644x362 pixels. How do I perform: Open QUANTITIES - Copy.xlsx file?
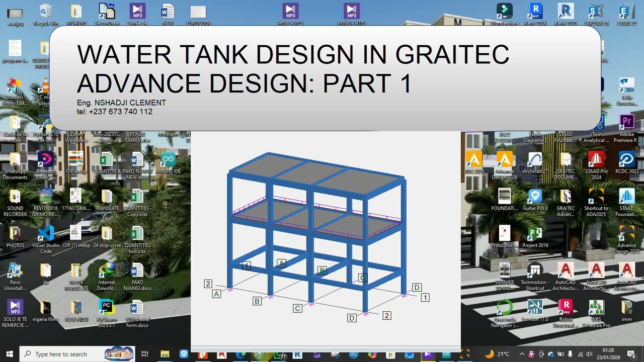pos(137,202)
